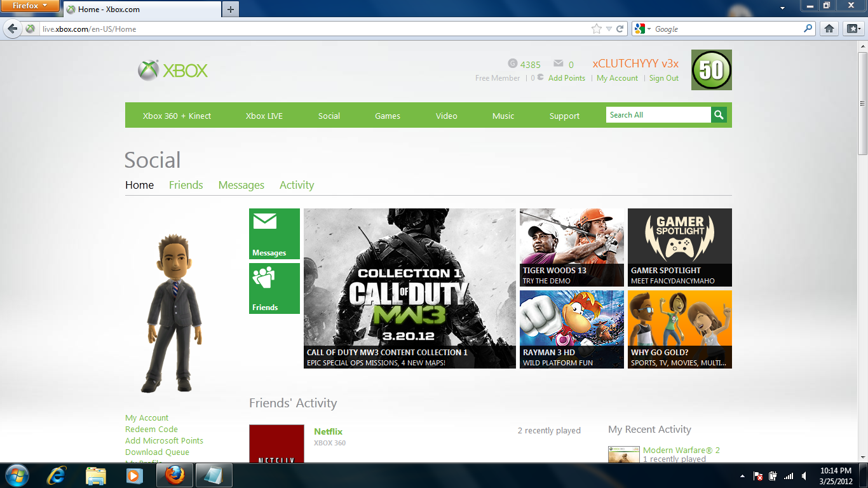Open My Account in the header
The image size is (868, 488).
pyautogui.click(x=617, y=78)
